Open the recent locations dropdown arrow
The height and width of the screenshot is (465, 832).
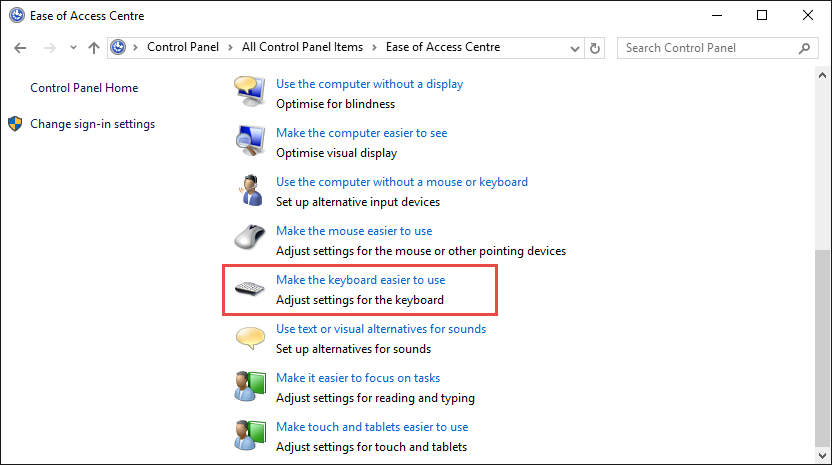pyautogui.click(x=73, y=48)
